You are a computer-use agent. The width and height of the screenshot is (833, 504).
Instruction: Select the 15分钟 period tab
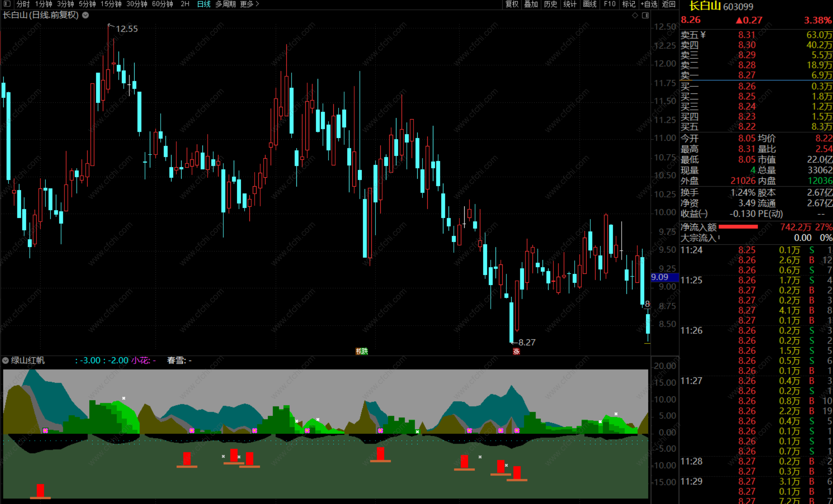click(111, 4)
